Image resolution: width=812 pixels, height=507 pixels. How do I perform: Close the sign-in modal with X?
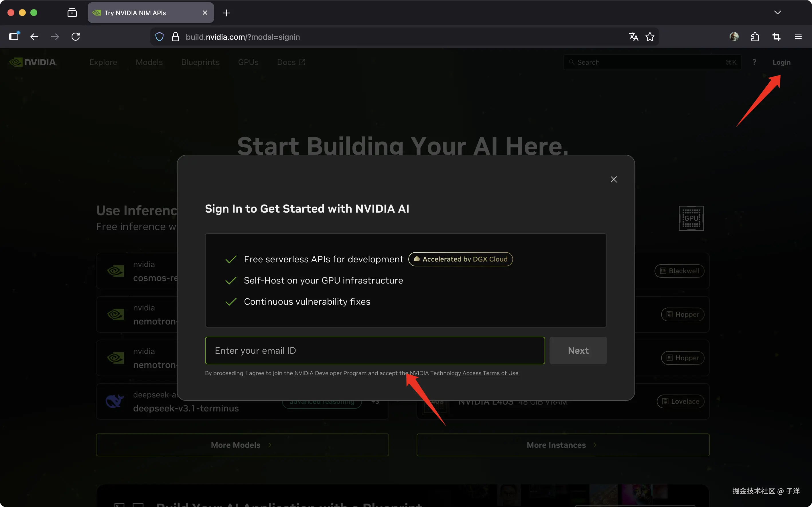coord(614,179)
